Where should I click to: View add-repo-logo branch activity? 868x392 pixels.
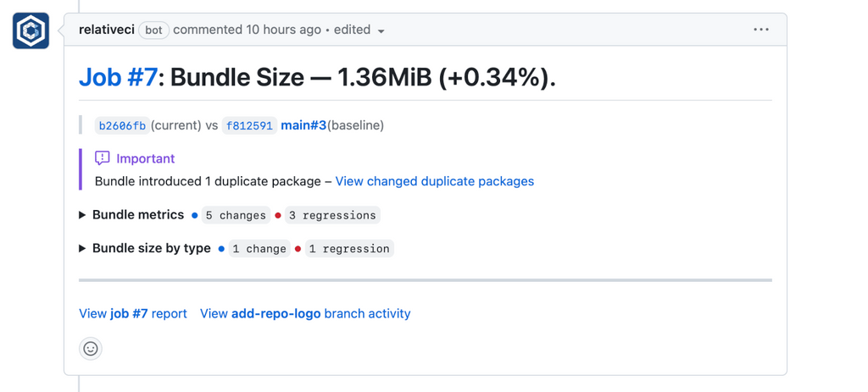click(x=305, y=313)
